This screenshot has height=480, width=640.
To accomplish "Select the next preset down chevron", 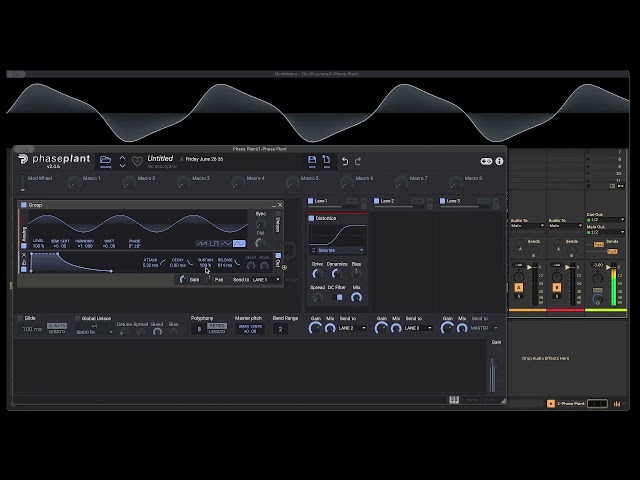I will [122, 165].
